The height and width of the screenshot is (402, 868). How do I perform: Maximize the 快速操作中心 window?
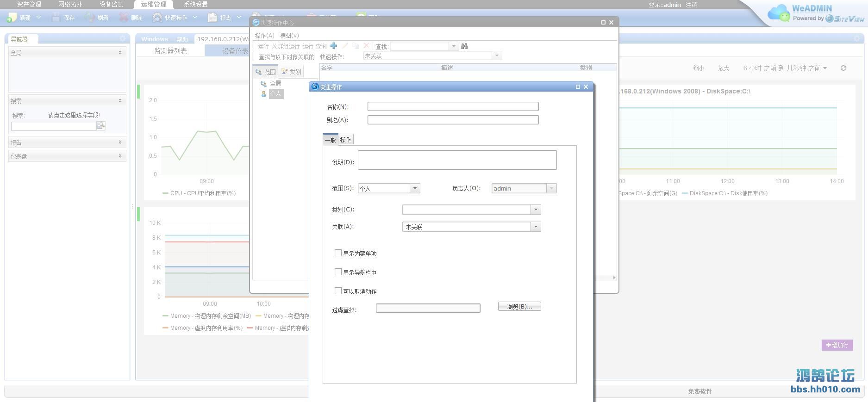pos(603,22)
